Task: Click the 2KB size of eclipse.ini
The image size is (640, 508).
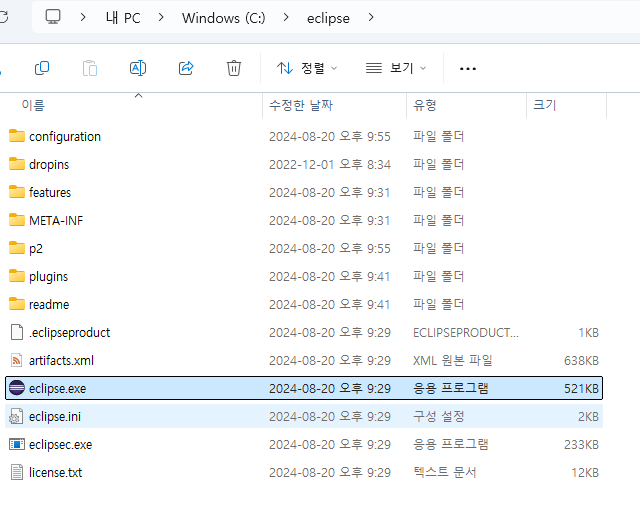Action: click(x=588, y=417)
